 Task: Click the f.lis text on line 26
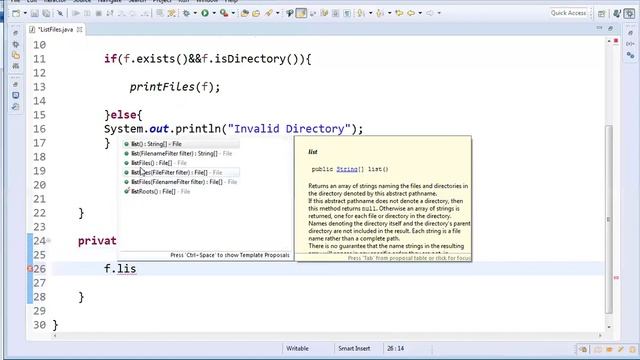pyautogui.click(x=120, y=269)
